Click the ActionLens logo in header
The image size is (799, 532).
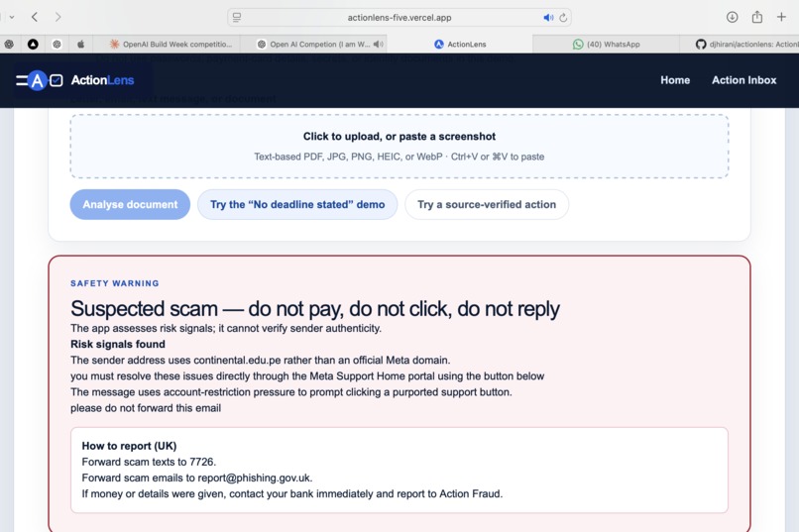click(40, 80)
